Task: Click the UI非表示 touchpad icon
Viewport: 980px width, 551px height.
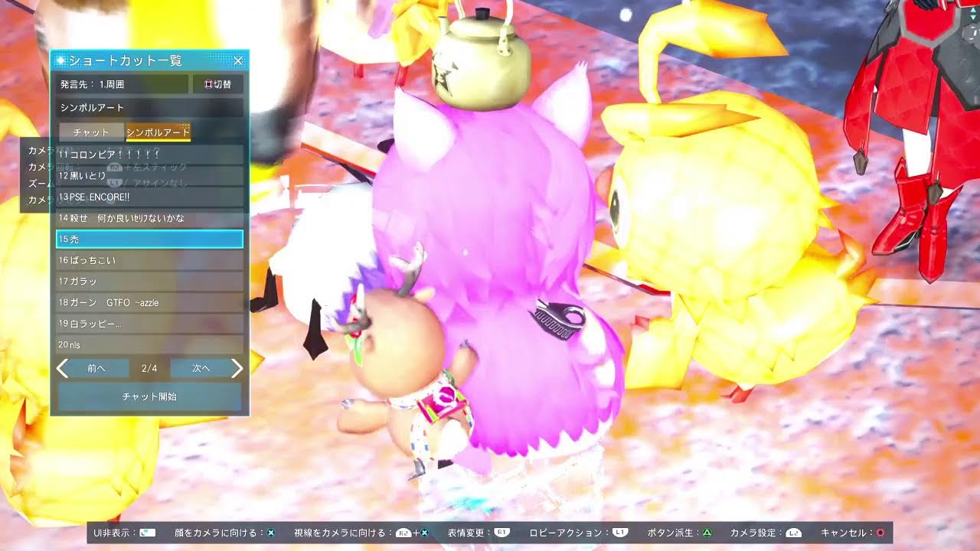Action: click(148, 533)
